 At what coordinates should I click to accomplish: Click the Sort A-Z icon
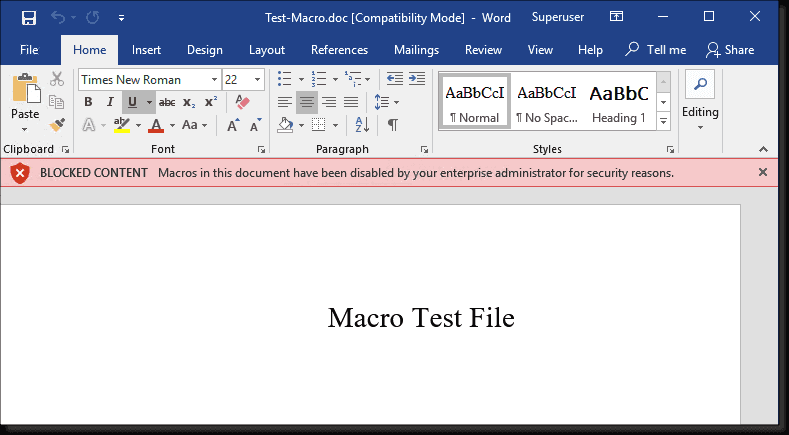click(362, 125)
